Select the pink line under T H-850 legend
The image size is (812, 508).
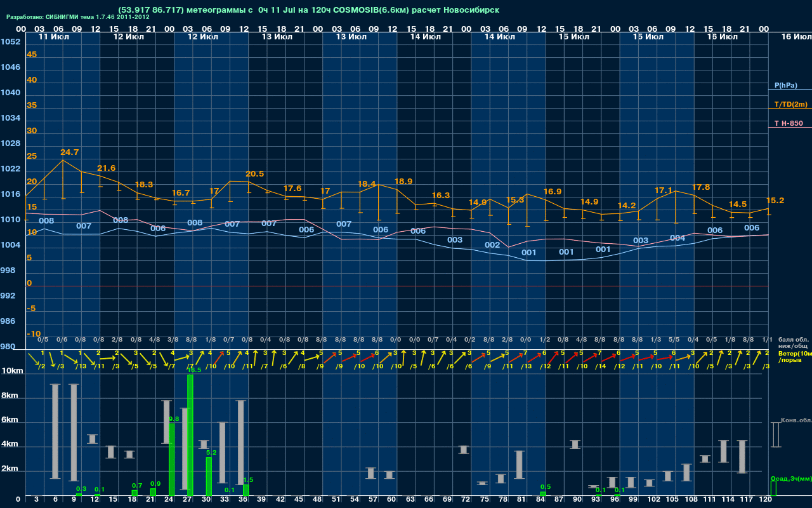pyautogui.click(x=790, y=128)
